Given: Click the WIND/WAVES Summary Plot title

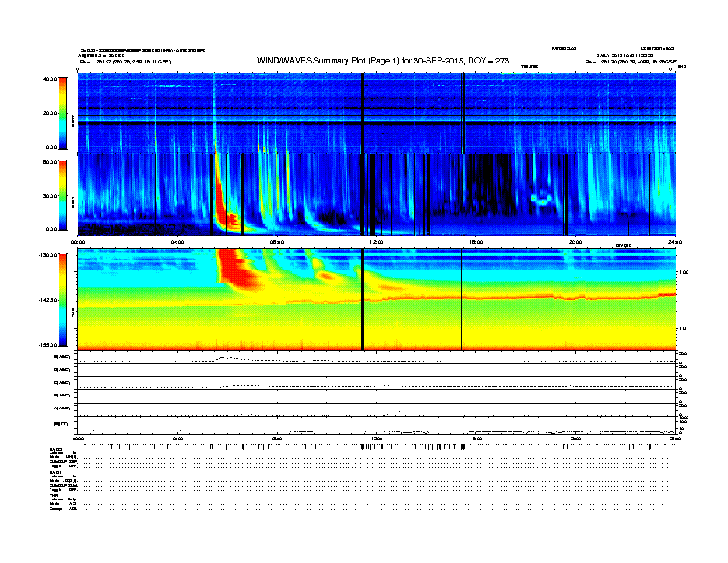Looking at the screenshot, I should (x=383, y=61).
